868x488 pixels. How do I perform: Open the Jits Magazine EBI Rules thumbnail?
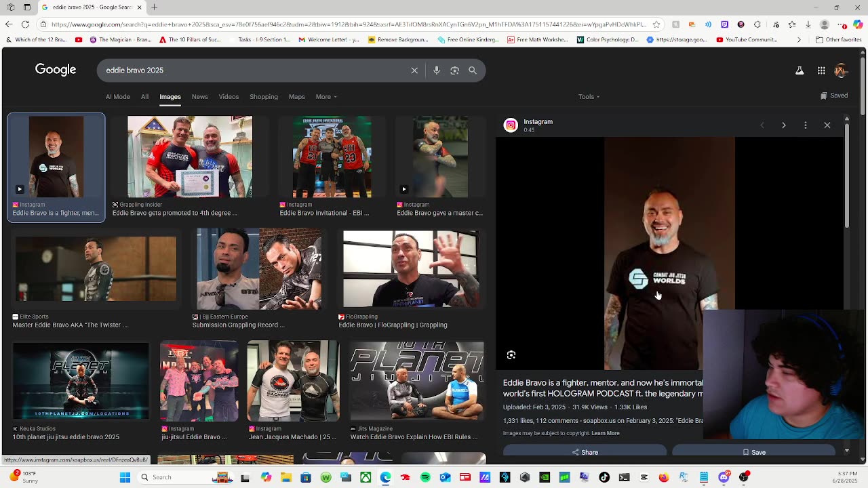click(416, 381)
